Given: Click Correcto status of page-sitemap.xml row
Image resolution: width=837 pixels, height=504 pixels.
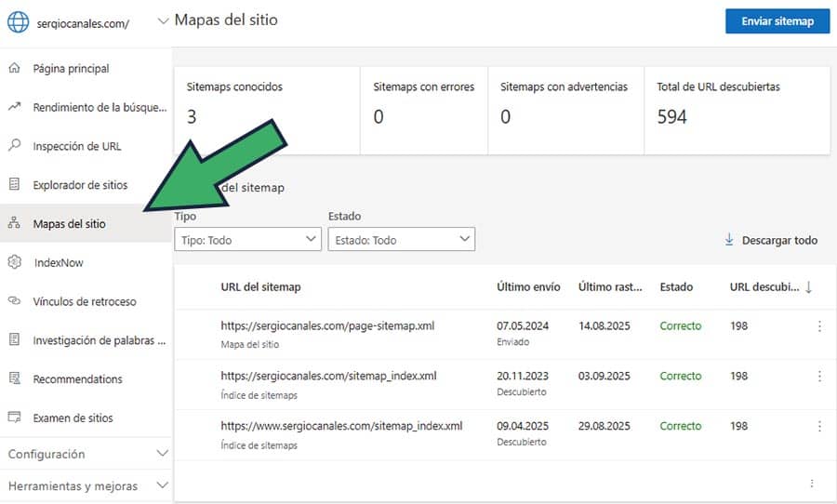Looking at the screenshot, I should [x=681, y=325].
